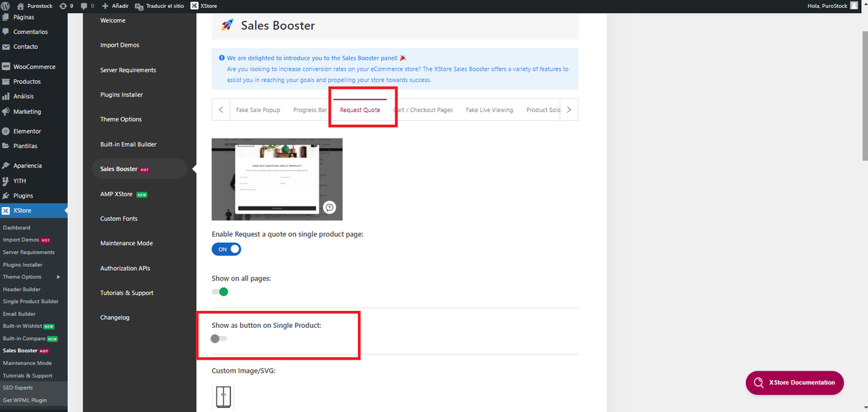Open Theme Options in XStore panel
Image resolution: width=868 pixels, height=412 pixels.
(121, 119)
